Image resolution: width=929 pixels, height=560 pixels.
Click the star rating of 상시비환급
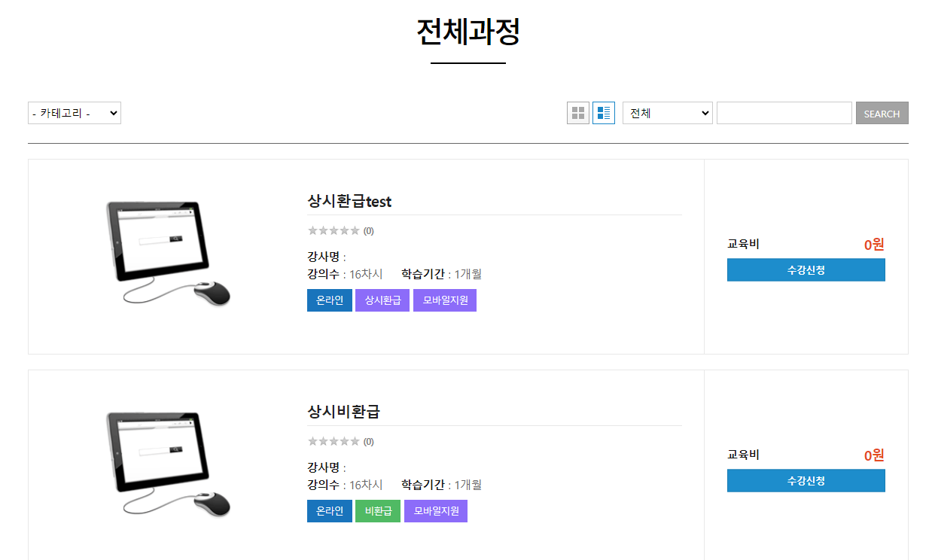(x=334, y=441)
